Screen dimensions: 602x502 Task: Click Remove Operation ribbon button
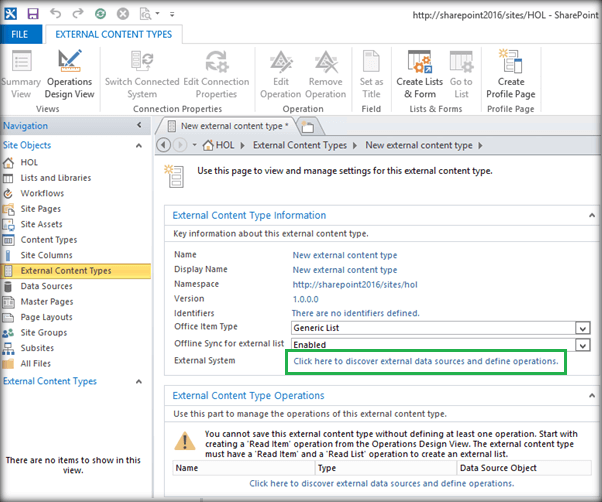pyautogui.click(x=326, y=74)
